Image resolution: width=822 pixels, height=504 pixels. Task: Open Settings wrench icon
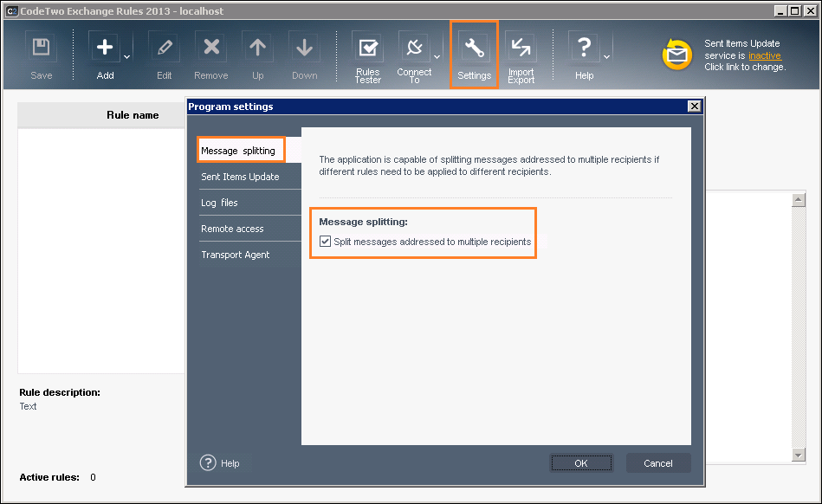coord(474,47)
